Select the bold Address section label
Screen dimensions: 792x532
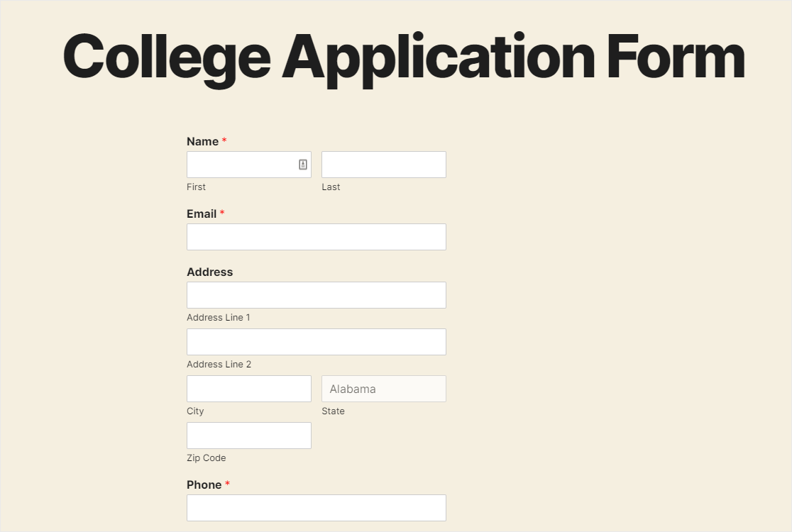coord(209,272)
